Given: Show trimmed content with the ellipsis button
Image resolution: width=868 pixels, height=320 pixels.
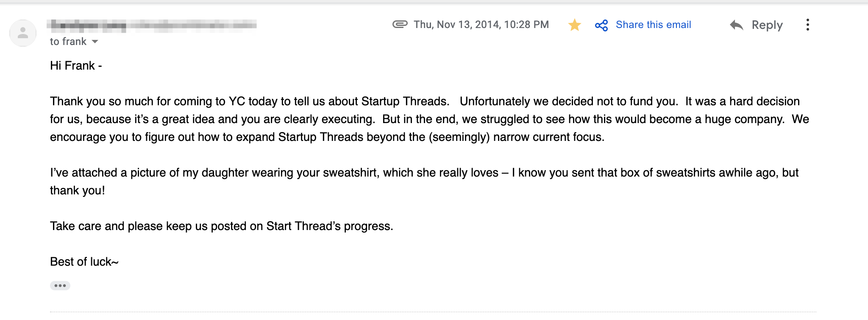Looking at the screenshot, I should point(60,286).
